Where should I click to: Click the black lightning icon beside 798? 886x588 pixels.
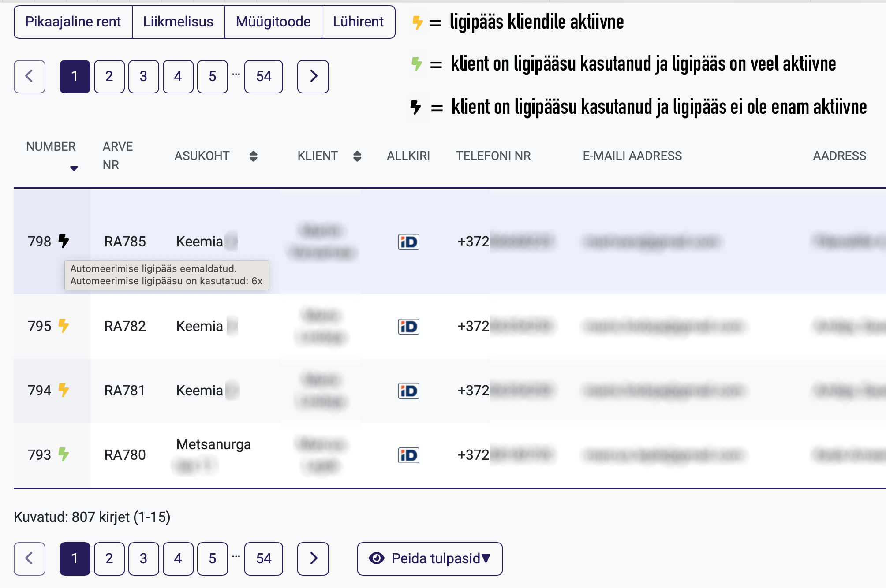[x=64, y=241]
